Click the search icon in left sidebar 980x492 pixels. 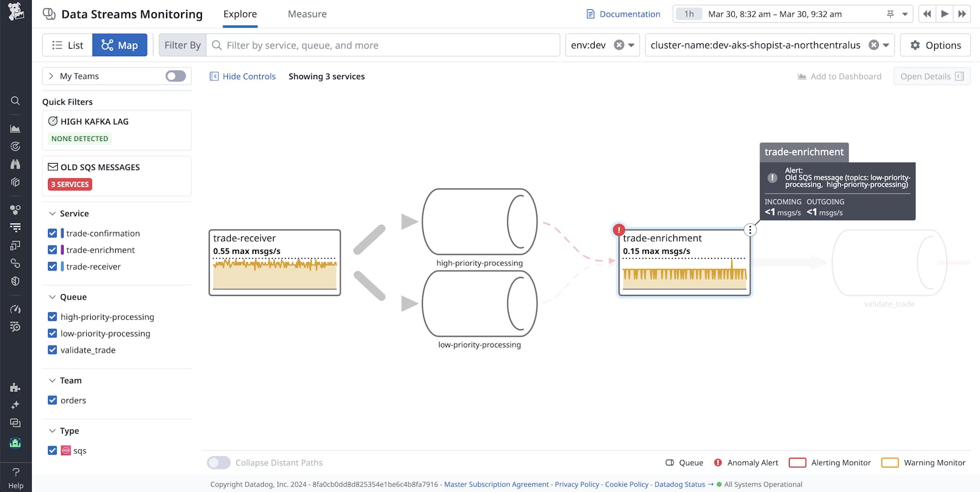point(16,101)
